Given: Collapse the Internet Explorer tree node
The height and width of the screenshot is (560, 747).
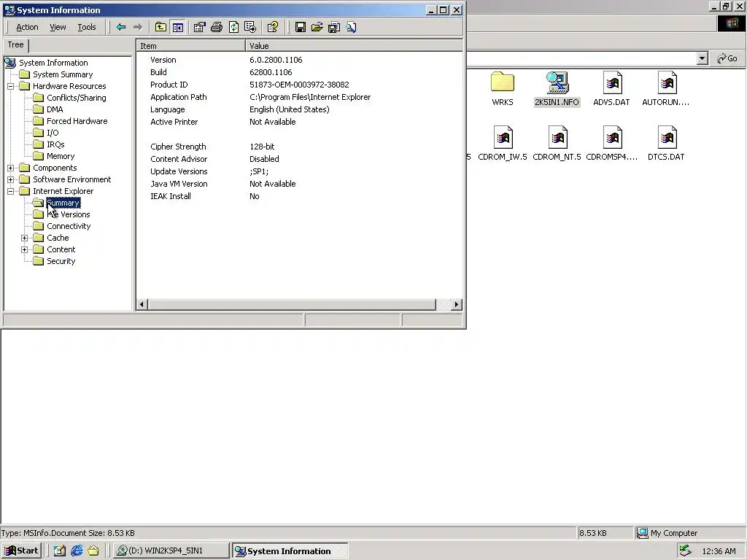Looking at the screenshot, I should (x=10, y=192).
